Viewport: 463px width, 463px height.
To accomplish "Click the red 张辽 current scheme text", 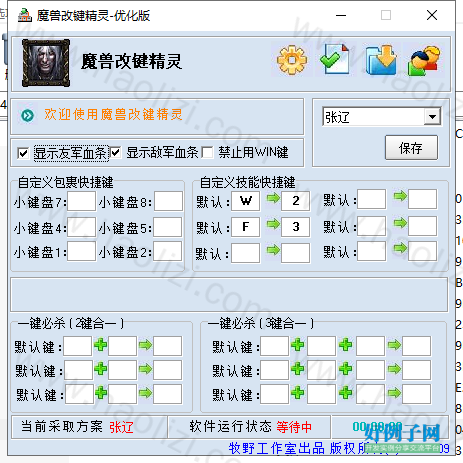I will click(x=121, y=427).
